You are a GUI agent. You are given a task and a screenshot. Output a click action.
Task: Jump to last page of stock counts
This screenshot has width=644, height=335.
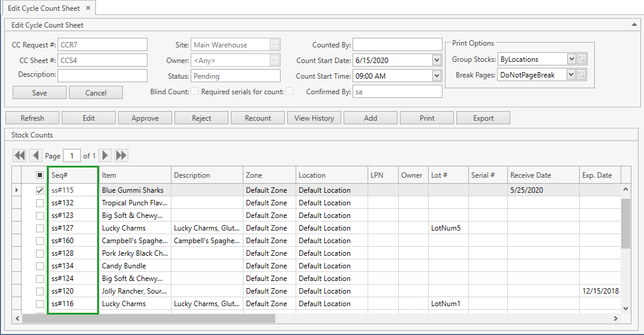coord(121,155)
